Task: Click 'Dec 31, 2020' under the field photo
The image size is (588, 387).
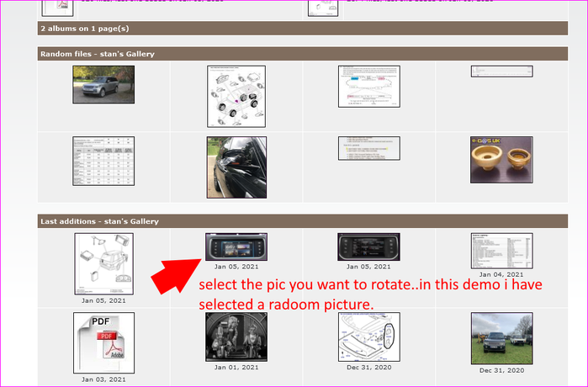Action: click(x=501, y=370)
